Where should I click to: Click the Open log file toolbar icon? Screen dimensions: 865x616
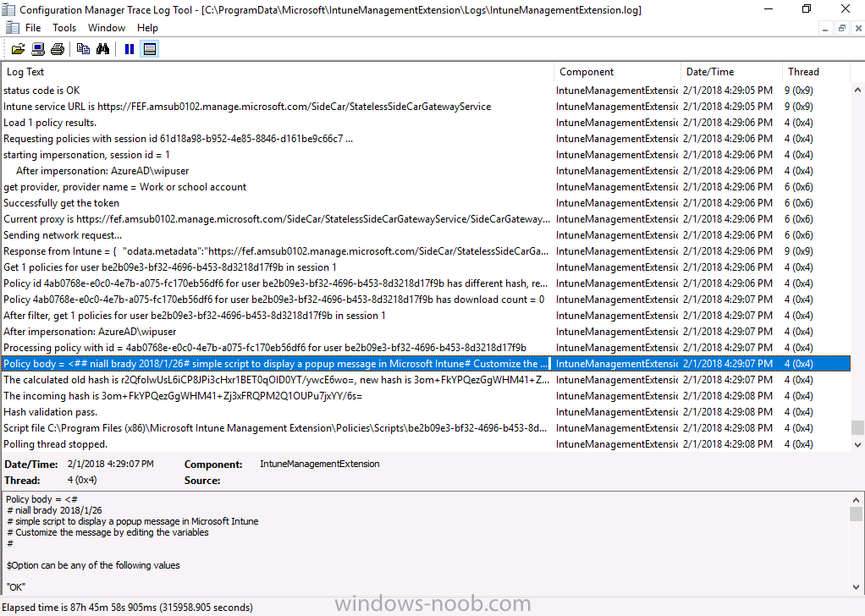coord(19,49)
